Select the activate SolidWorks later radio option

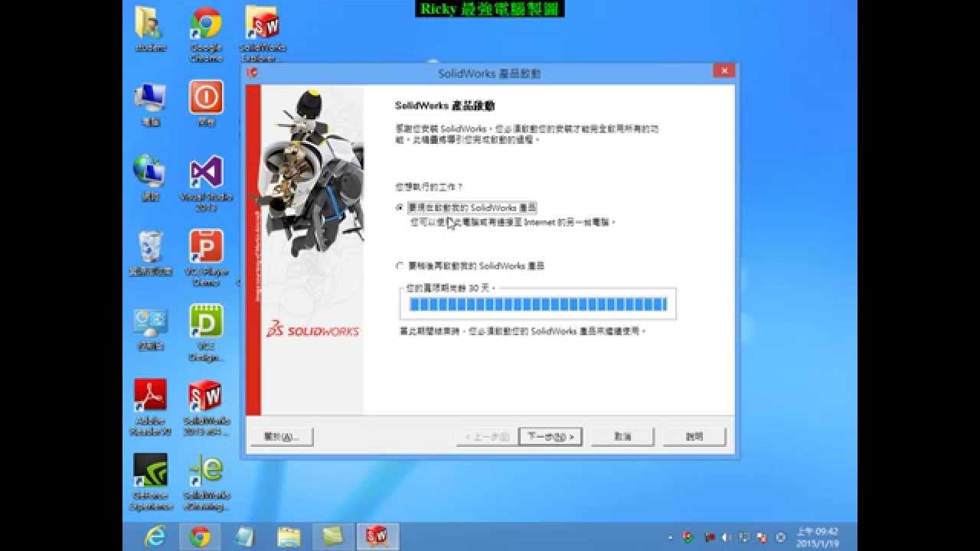point(400,266)
